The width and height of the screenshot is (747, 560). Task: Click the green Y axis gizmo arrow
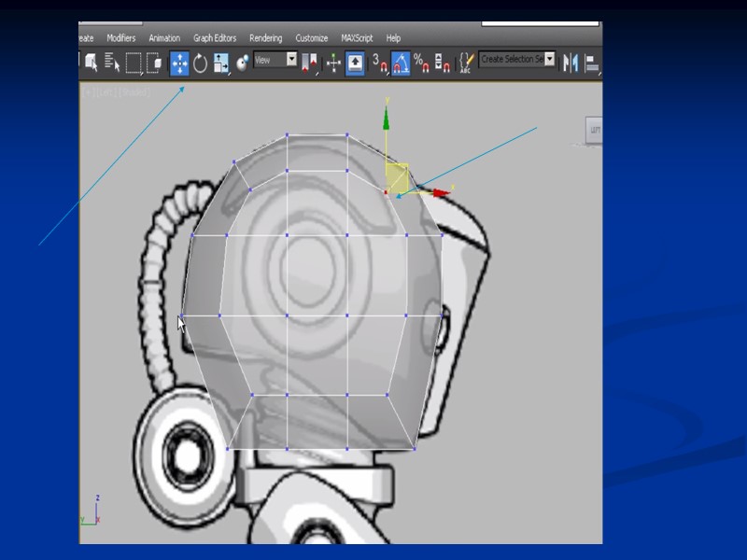click(x=386, y=118)
